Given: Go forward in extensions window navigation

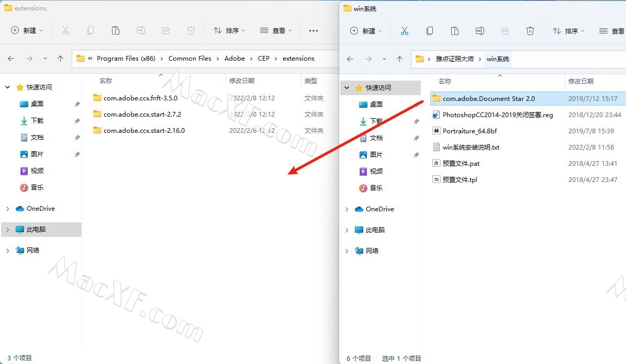Looking at the screenshot, I should (29, 58).
